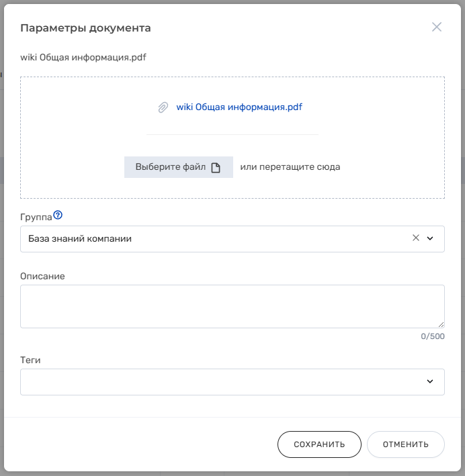Show help via question mark near Группа
The height and width of the screenshot is (476, 465).
click(58, 215)
